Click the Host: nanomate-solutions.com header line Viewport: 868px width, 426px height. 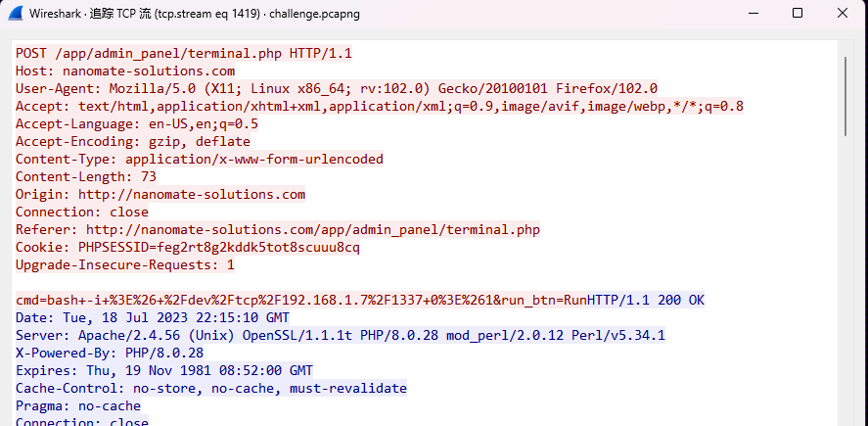(125, 71)
